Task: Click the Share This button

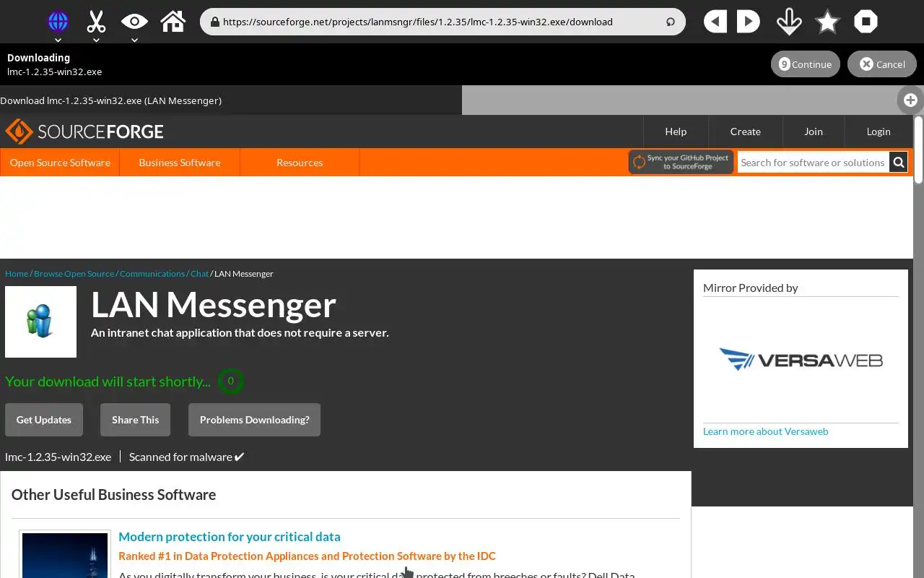Action: click(x=135, y=420)
